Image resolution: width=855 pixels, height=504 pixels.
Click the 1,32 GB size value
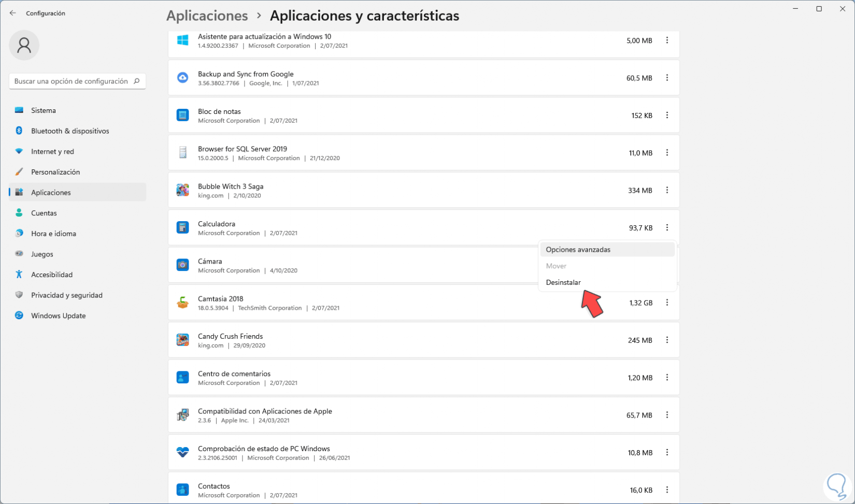click(641, 303)
